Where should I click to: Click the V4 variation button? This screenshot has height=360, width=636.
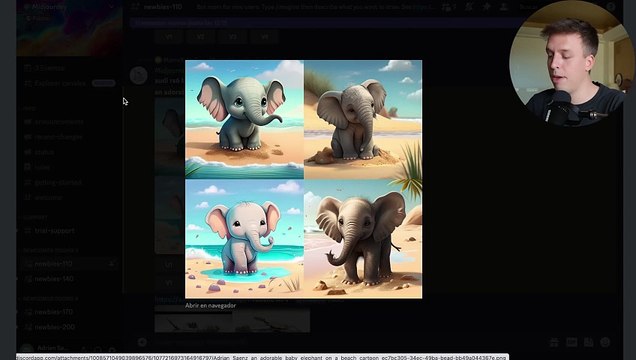pos(264,37)
